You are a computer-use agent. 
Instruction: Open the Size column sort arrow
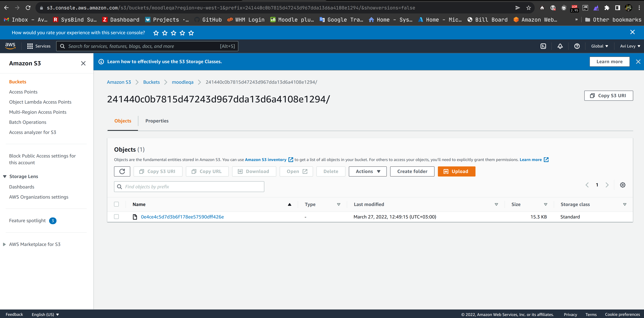point(545,204)
